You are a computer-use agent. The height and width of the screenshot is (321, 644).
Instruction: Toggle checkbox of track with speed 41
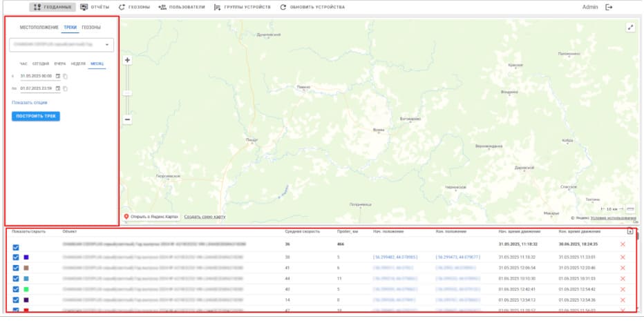(16, 268)
